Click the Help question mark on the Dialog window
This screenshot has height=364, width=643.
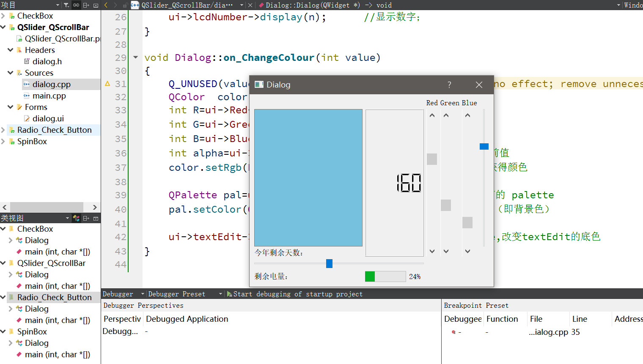pos(449,85)
